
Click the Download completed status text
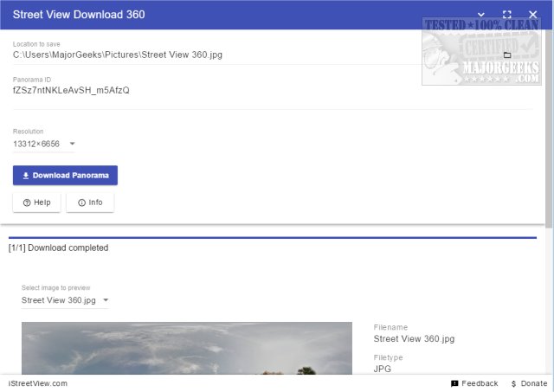(58, 247)
